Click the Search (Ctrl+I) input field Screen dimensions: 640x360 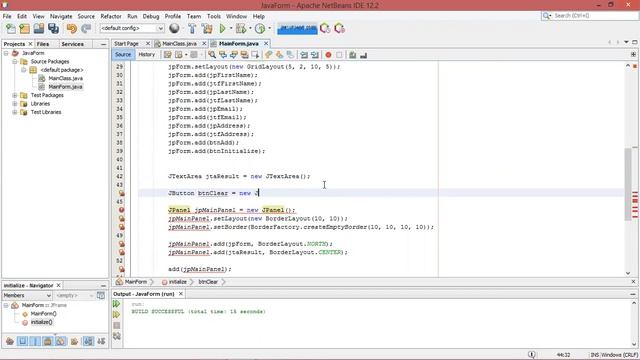click(x=594, y=16)
